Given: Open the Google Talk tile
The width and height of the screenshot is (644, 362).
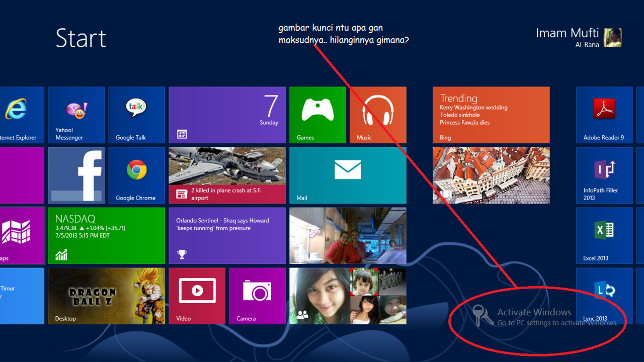Looking at the screenshot, I should pyautogui.click(x=137, y=115).
